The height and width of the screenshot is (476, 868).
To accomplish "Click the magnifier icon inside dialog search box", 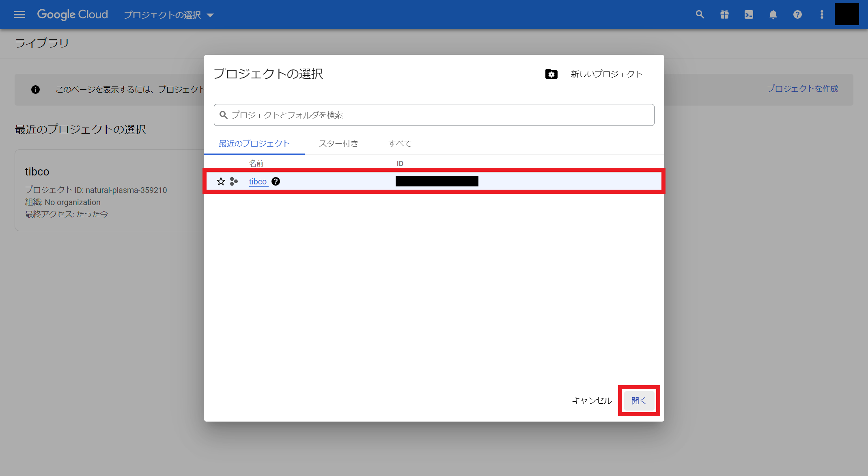I will [223, 115].
